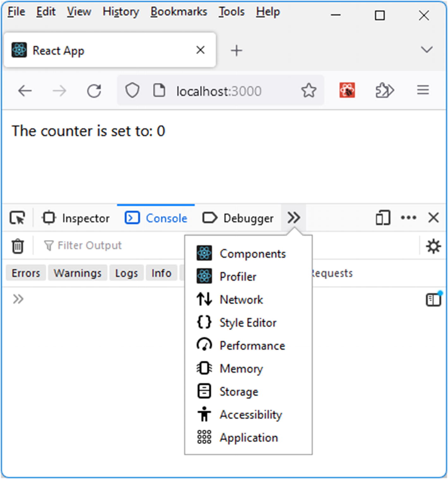Open the Extensions puzzle icon
The width and height of the screenshot is (448, 479).
384,91
